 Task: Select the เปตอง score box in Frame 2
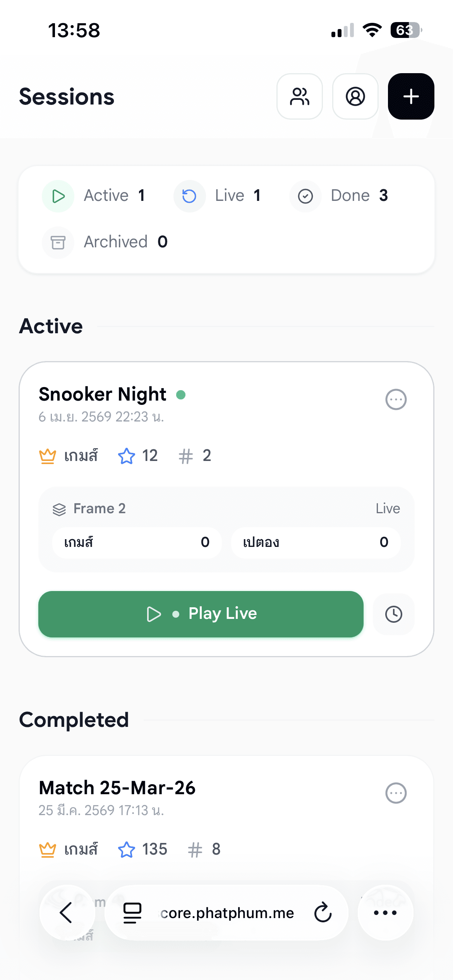coord(316,542)
